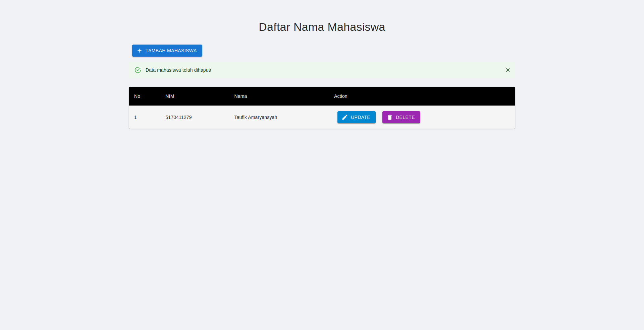Update Taufik Amaryansyah's record
This screenshot has height=330, width=644.
[357, 117]
